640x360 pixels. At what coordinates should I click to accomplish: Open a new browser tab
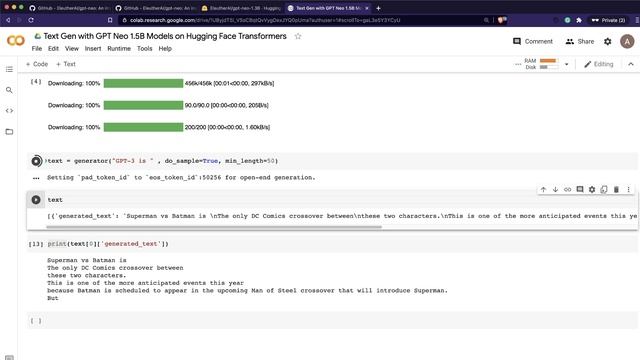(378, 8)
